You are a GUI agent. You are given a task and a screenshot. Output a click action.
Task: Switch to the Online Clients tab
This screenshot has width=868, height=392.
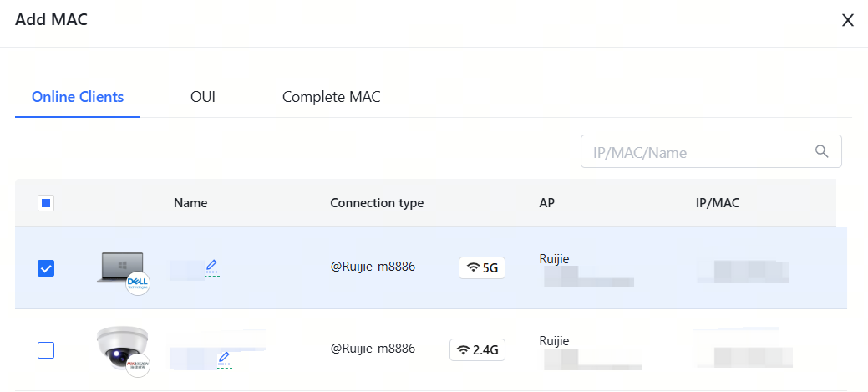coord(78,97)
